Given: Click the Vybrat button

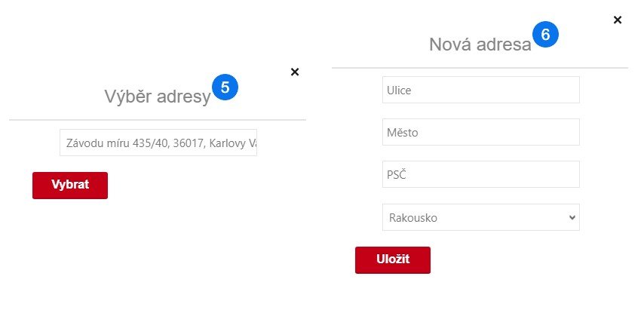Looking at the screenshot, I should coord(70,186).
